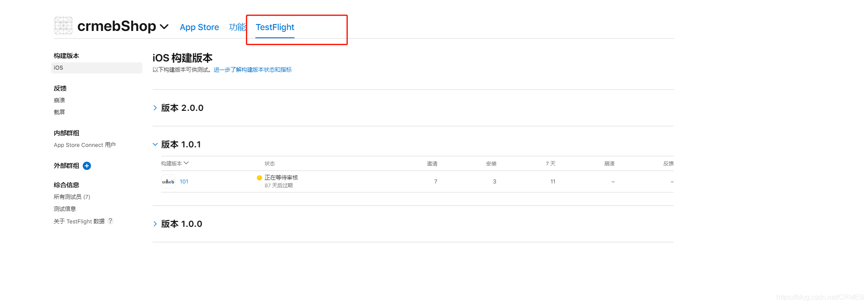Click the 反馈 column header
Screen dimensions: 868x305
[x=668, y=164]
